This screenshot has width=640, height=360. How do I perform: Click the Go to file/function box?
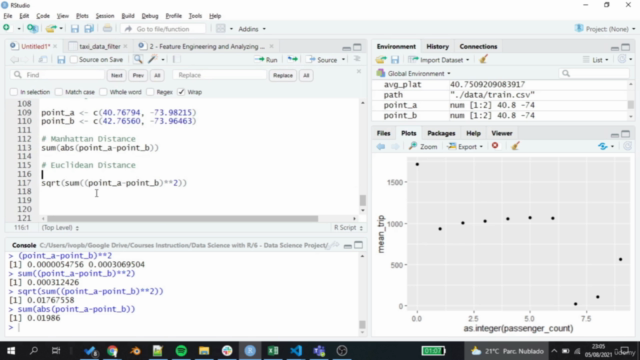pos(163,29)
